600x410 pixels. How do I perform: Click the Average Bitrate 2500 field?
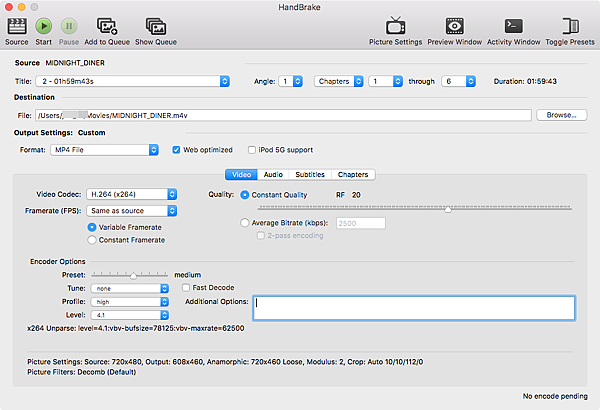coord(361,223)
